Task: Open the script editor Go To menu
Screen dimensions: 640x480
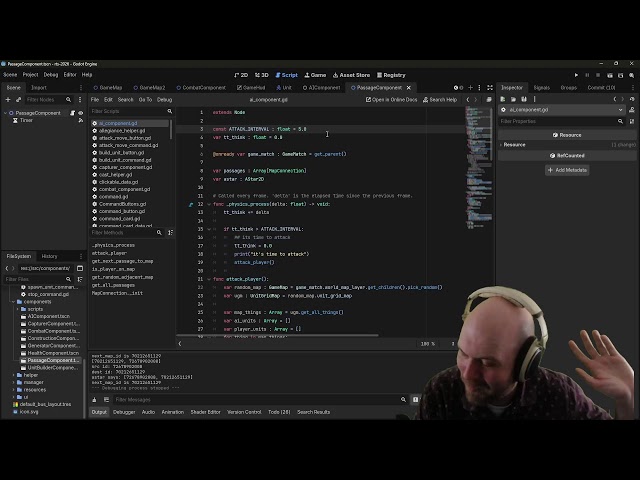Action: (x=145, y=100)
